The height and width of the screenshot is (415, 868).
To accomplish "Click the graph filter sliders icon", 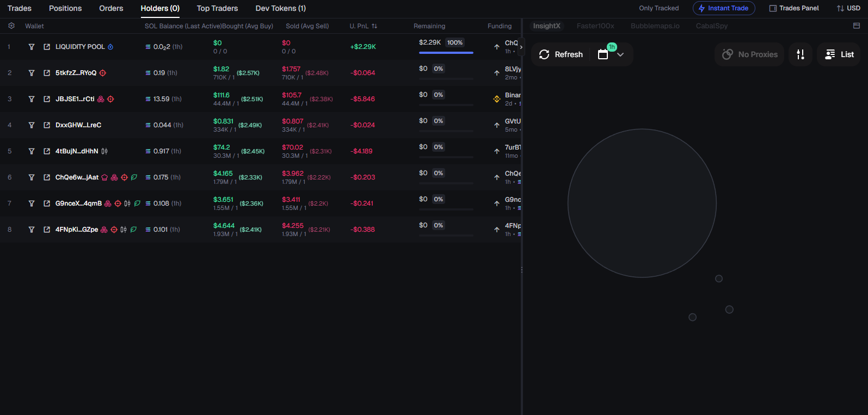I will pyautogui.click(x=801, y=54).
